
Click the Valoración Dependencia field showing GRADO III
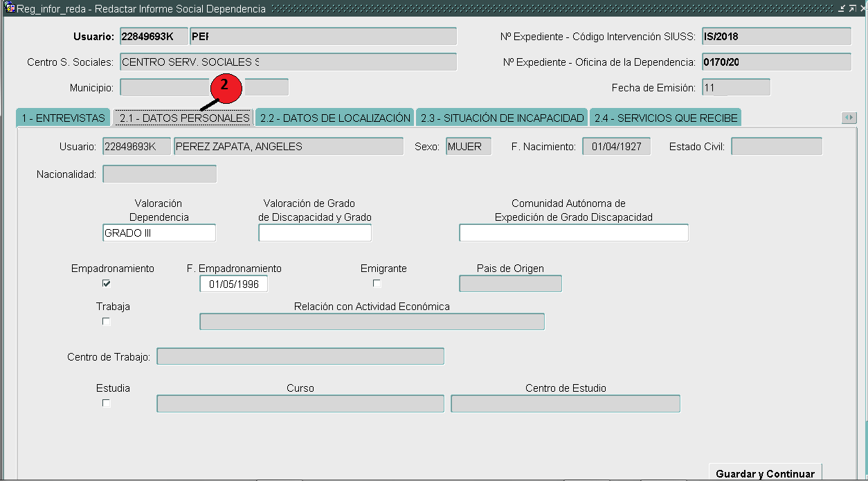tap(159, 233)
